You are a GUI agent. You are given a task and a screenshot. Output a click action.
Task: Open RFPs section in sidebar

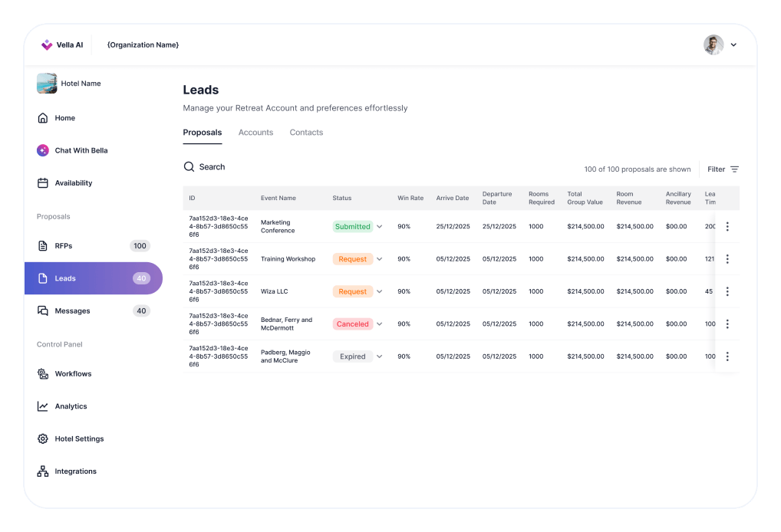click(64, 246)
